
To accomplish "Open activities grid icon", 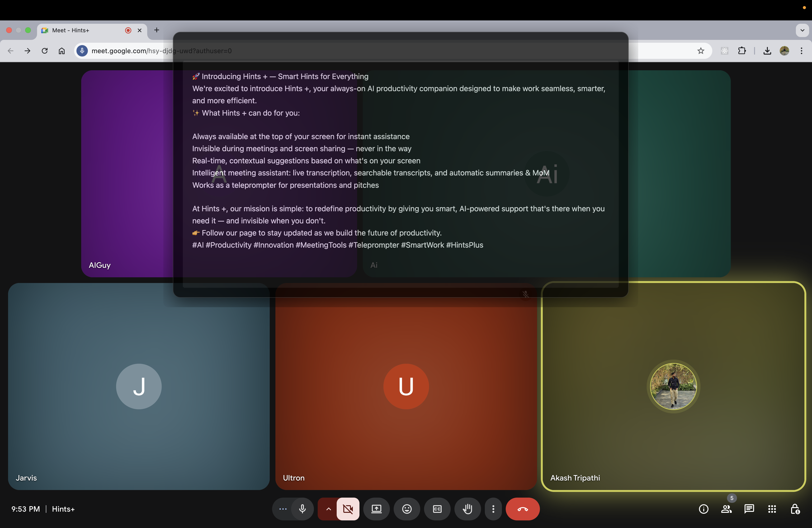I will pyautogui.click(x=772, y=509).
